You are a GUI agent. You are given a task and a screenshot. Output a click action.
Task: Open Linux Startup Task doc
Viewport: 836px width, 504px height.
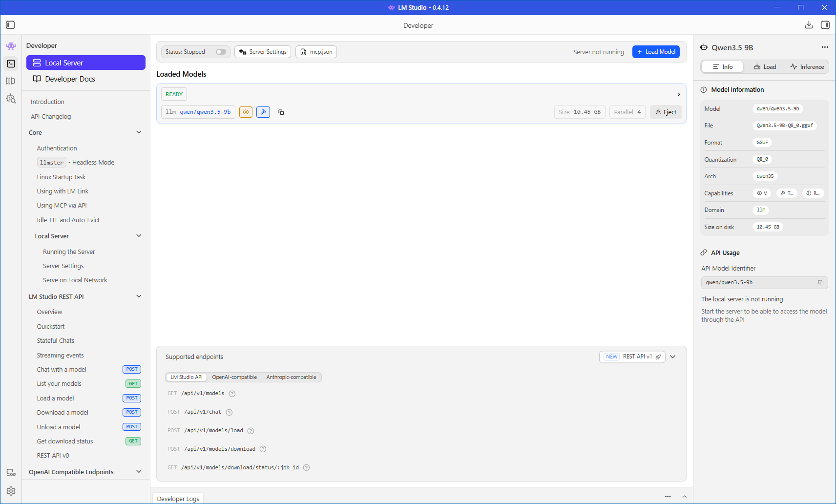tap(62, 177)
